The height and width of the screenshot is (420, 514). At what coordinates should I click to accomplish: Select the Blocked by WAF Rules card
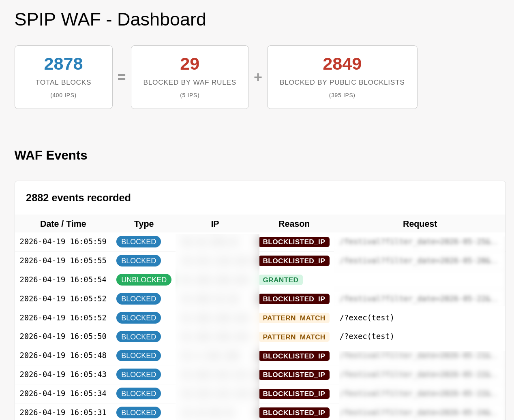189,77
